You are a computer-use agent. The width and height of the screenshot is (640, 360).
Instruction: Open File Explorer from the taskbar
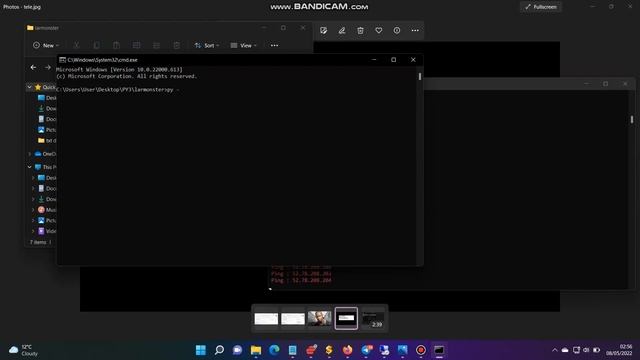point(256,350)
